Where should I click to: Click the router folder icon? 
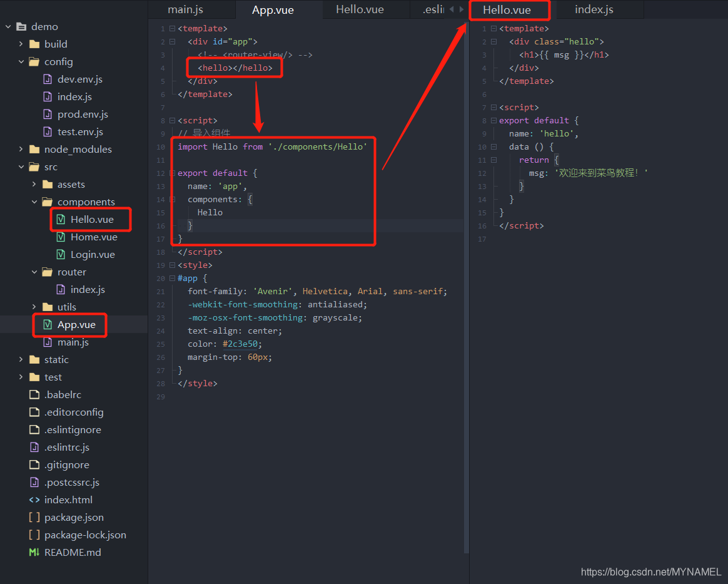pyautogui.click(x=48, y=272)
